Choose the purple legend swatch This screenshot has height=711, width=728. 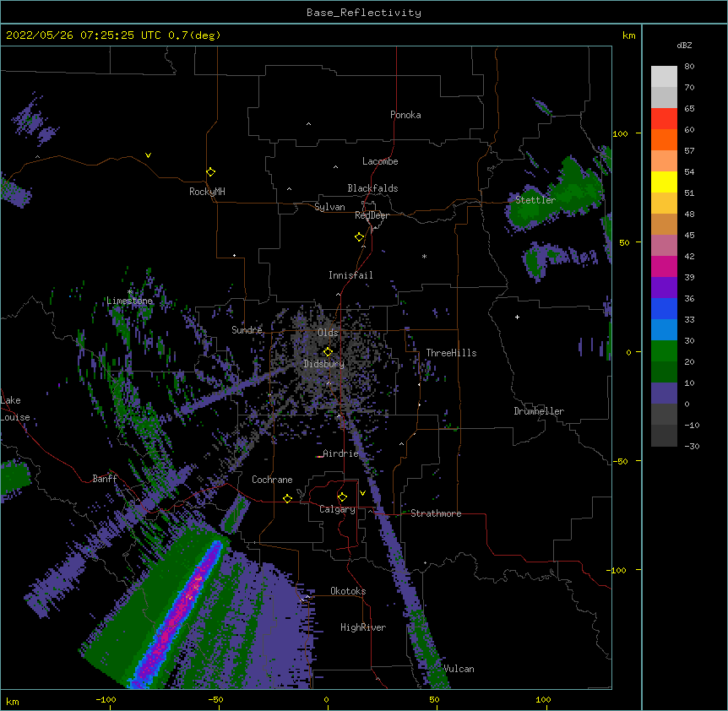click(x=664, y=287)
